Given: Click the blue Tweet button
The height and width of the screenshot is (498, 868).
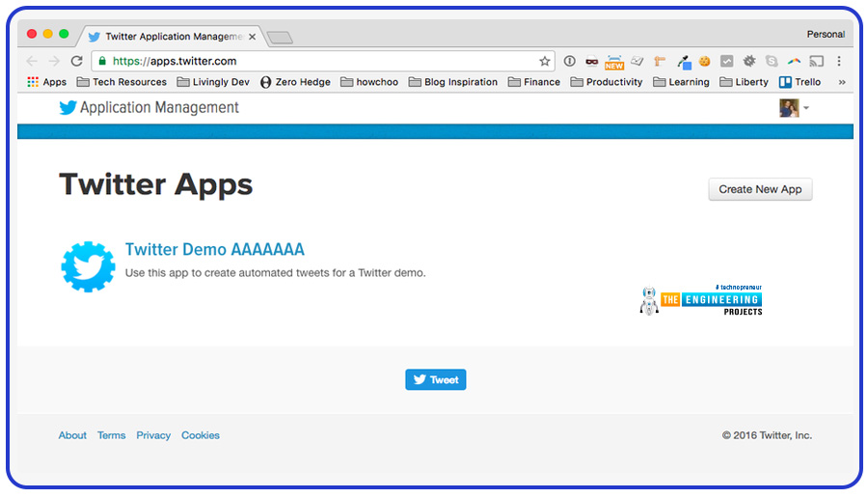Looking at the screenshot, I should coord(436,379).
